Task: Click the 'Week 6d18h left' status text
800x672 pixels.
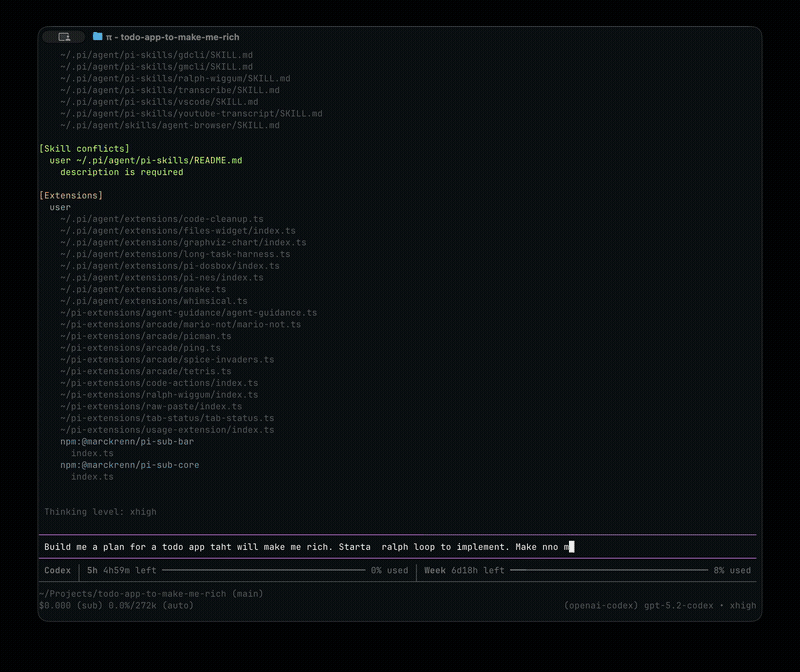Action: click(x=464, y=570)
